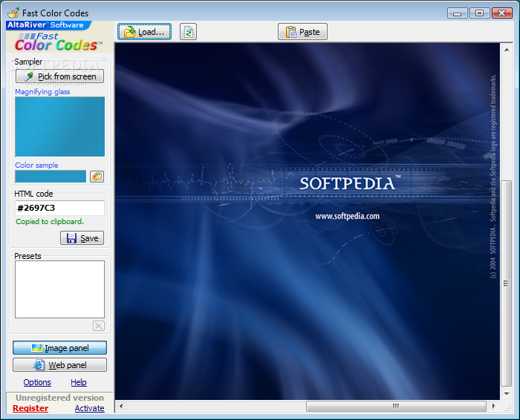The image size is (520, 420).
Task: Delete preset using the X icon
Action: pos(99,326)
